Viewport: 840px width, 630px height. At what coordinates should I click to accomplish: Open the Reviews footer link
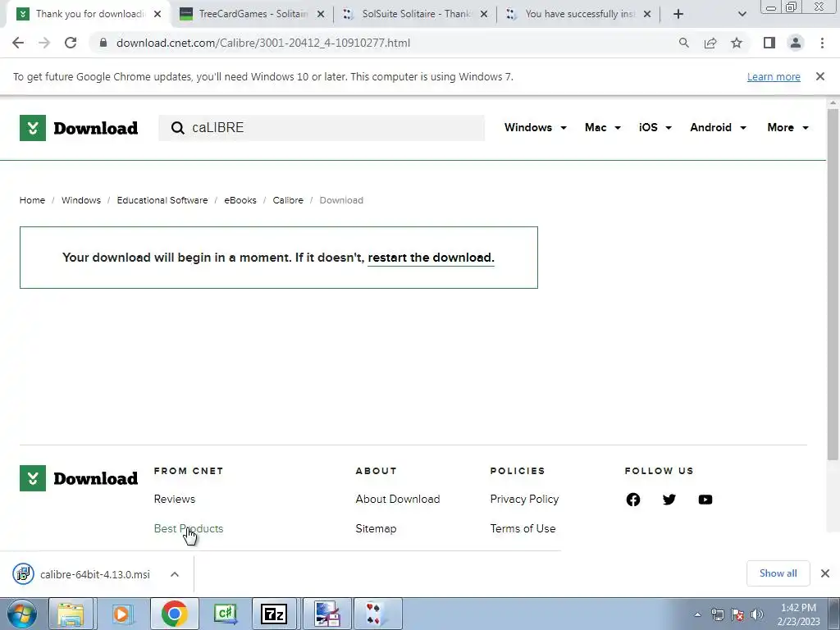tap(175, 500)
